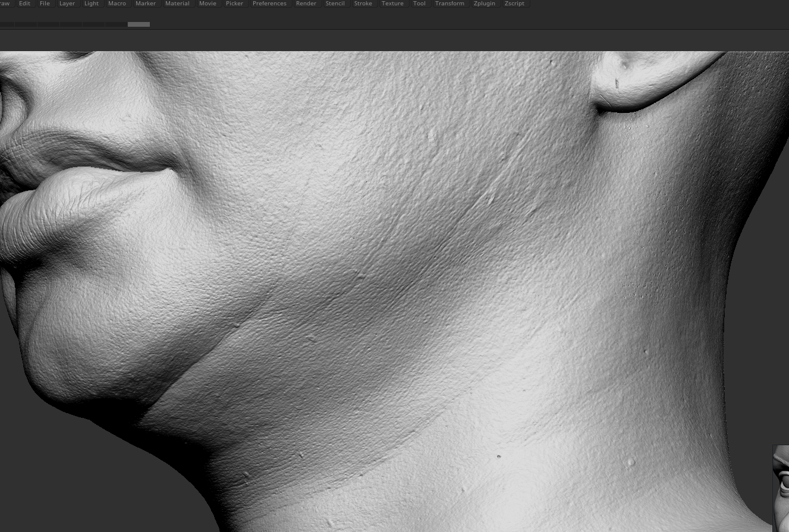Viewport: 789px width, 532px height.
Task: Click the Transform menu
Action: pyautogui.click(x=449, y=4)
